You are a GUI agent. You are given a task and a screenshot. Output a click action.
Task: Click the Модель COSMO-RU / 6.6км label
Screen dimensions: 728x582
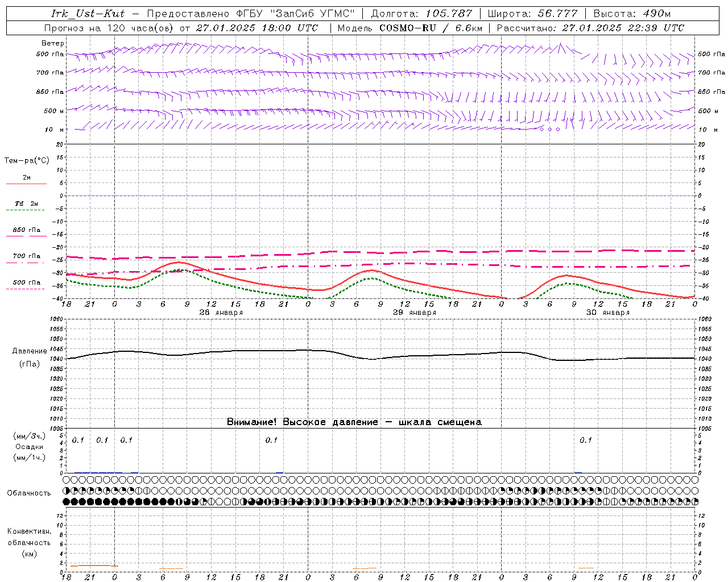tap(409, 28)
